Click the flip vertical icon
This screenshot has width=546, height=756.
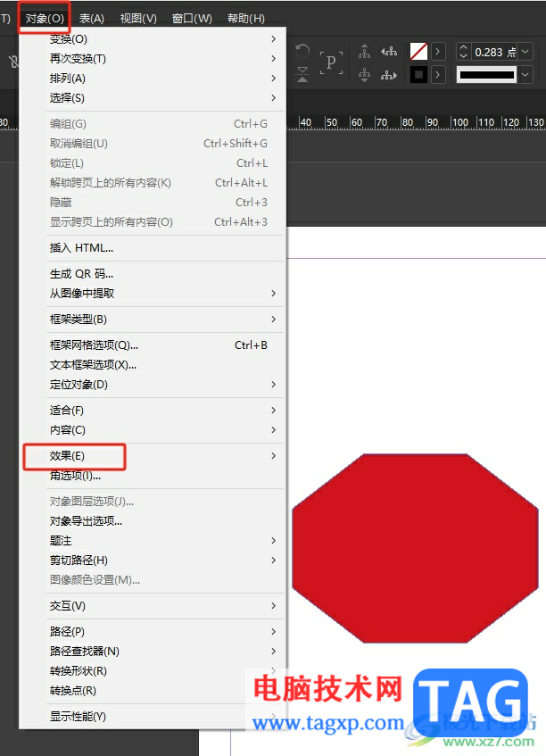302,74
